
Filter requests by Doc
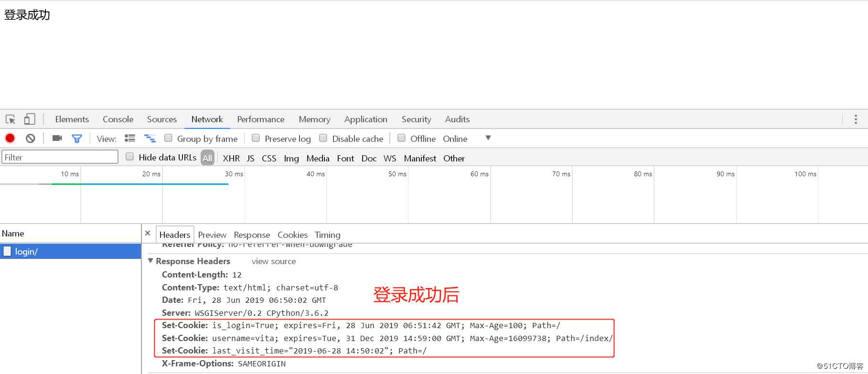[369, 158]
